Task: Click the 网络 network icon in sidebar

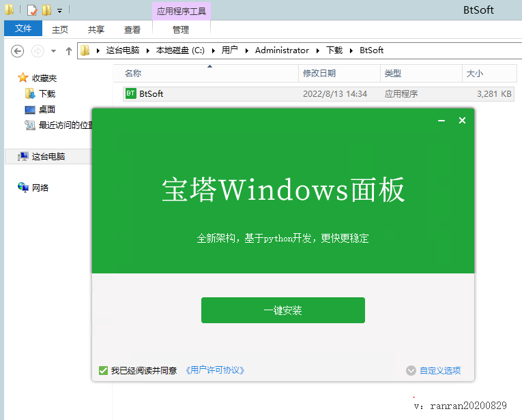Action: pyautogui.click(x=23, y=187)
